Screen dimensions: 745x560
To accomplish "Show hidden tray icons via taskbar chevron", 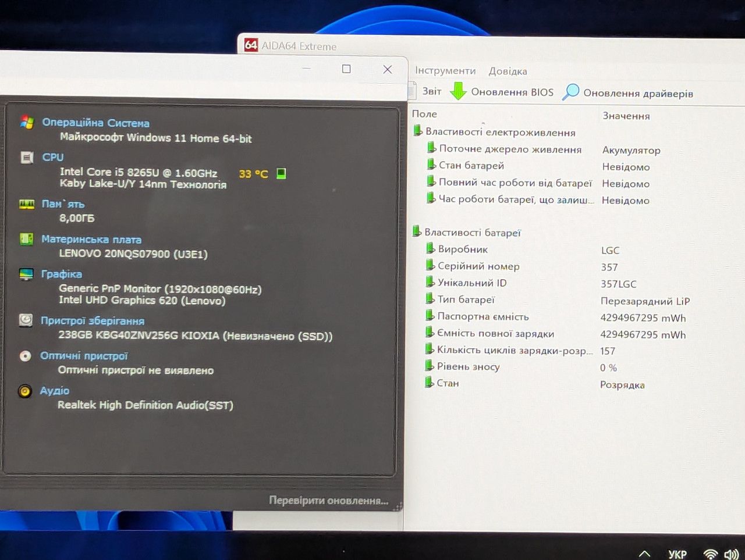I will 644,554.
